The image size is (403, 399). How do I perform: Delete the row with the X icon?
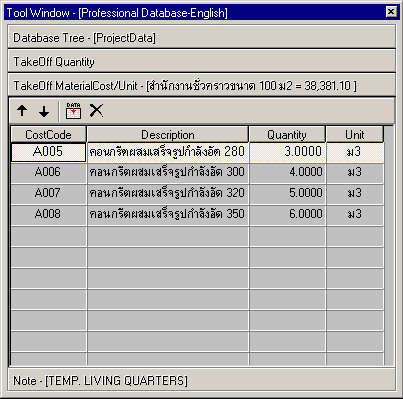(x=96, y=111)
